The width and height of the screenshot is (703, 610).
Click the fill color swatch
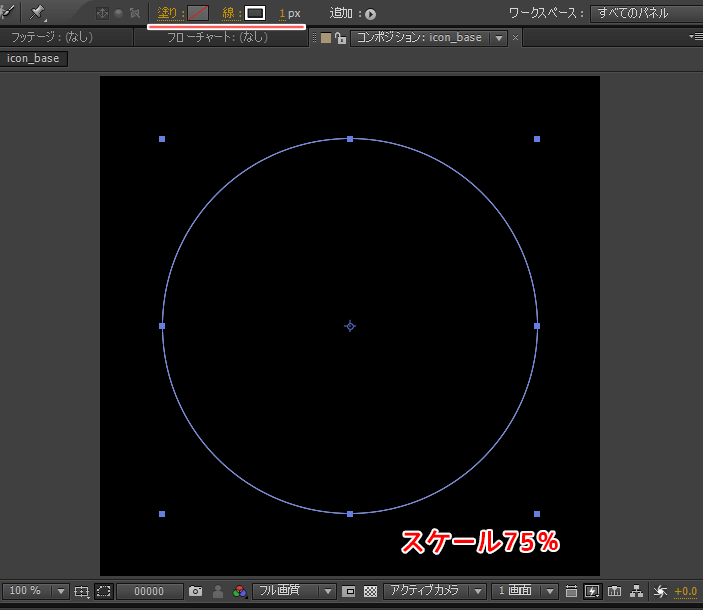point(198,13)
